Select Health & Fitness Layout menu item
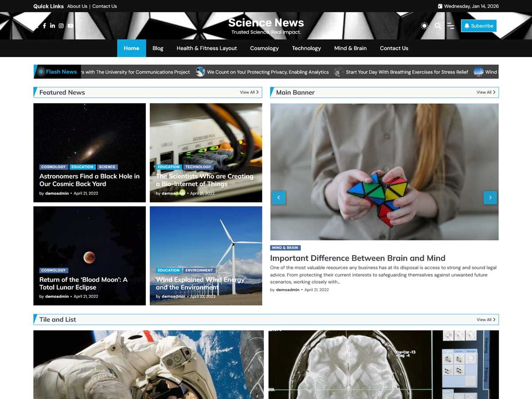The width and height of the screenshot is (532, 399). tap(207, 48)
